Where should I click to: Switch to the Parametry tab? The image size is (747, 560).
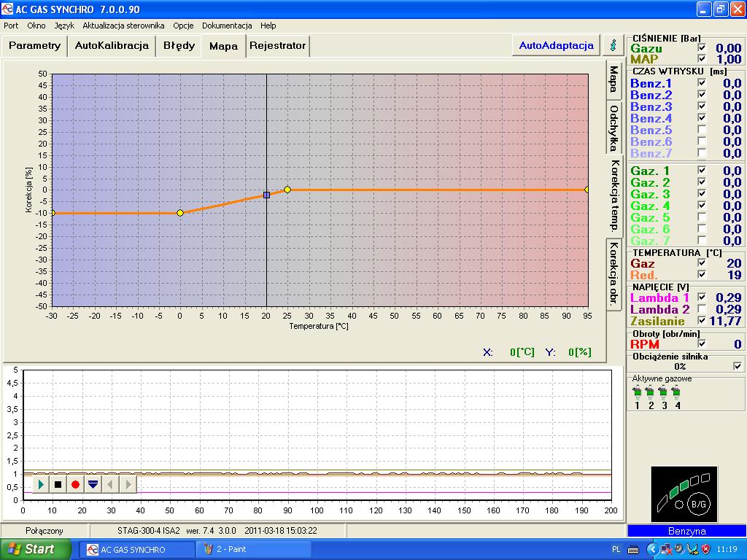(x=34, y=46)
